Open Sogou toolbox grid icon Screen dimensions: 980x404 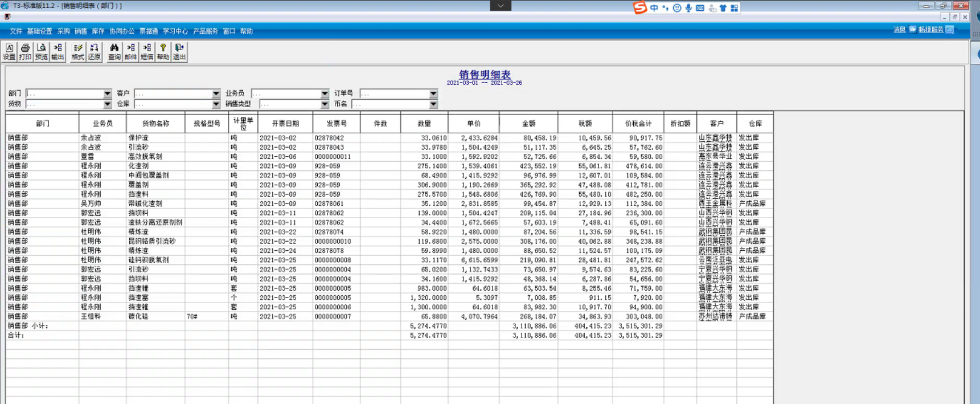[735, 8]
